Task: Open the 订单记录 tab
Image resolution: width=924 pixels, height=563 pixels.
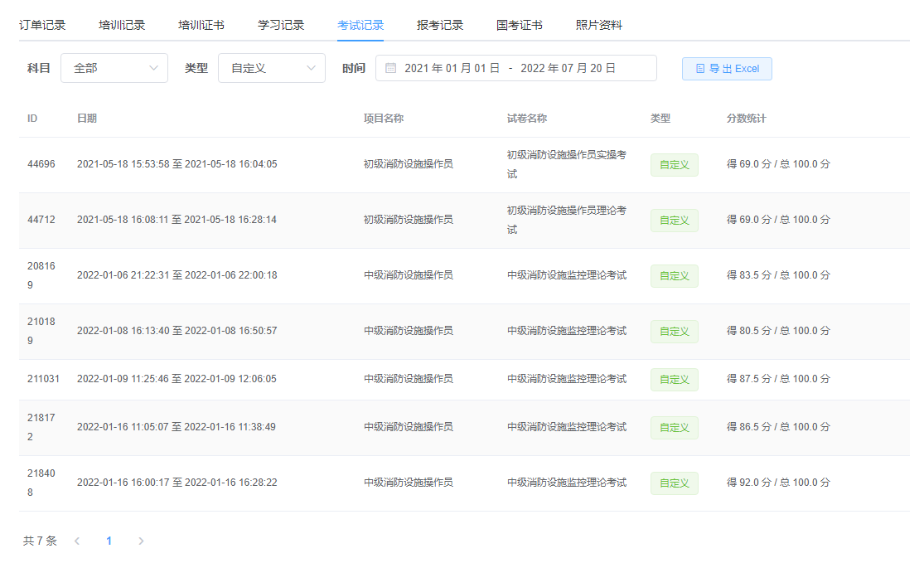Action: pyautogui.click(x=42, y=25)
